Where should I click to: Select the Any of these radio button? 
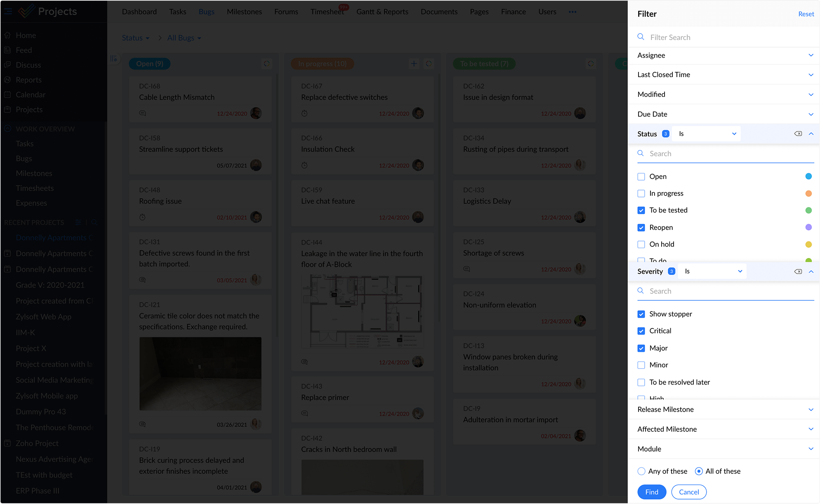tap(641, 471)
